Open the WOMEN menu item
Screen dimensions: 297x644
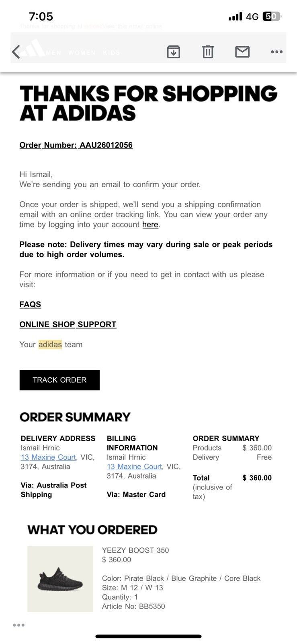82,53
